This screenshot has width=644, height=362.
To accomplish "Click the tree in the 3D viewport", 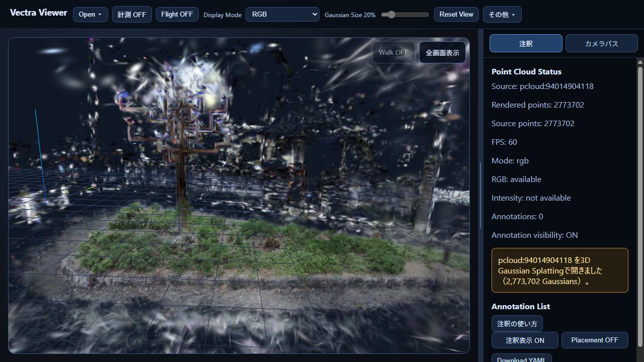I will point(181,146).
